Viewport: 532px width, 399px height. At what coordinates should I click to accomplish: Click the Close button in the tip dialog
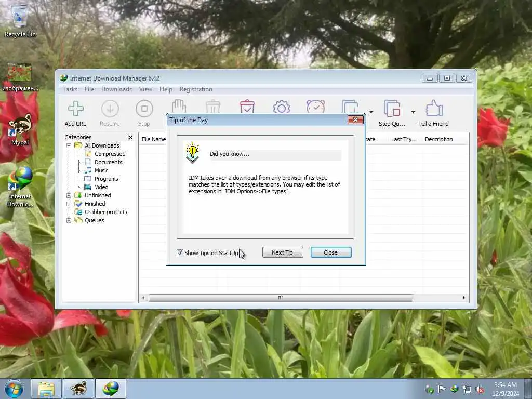click(x=331, y=252)
